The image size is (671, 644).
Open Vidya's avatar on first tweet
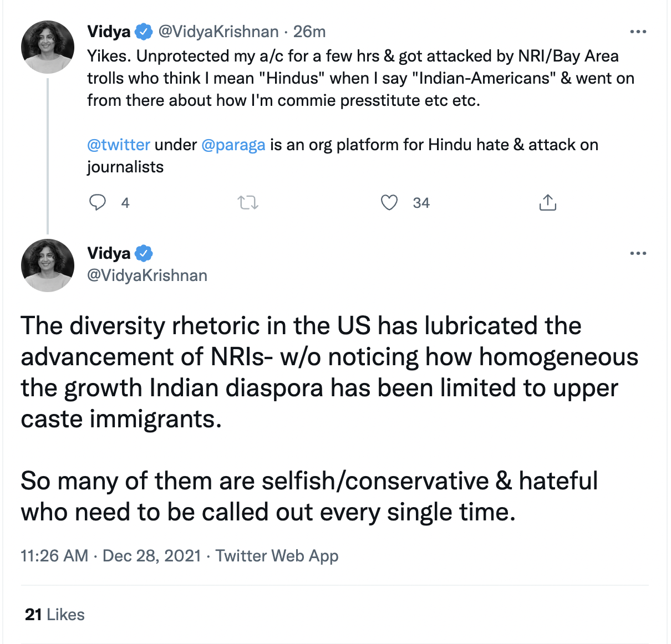click(x=48, y=47)
